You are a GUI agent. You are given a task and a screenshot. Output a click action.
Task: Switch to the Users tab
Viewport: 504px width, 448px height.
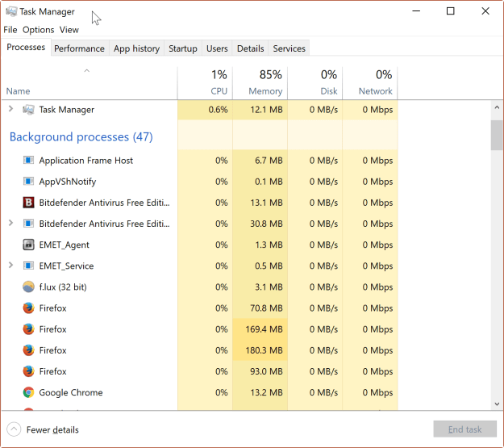coord(217,48)
